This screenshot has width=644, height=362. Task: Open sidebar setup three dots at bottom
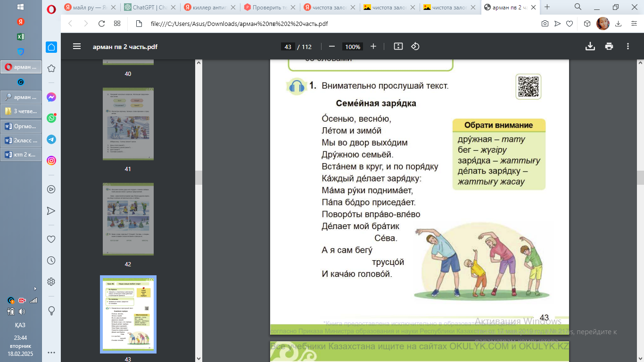(51, 352)
